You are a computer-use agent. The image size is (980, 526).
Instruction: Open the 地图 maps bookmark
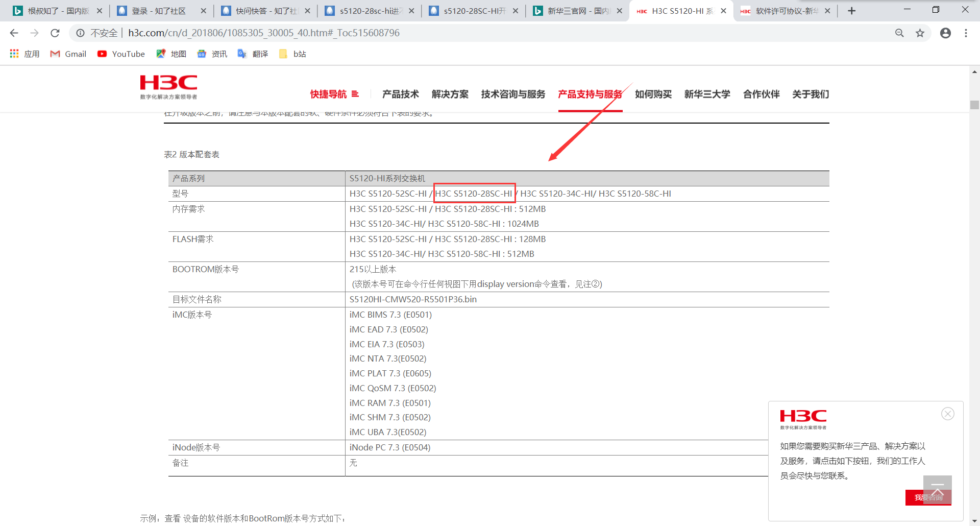[171, 54]
